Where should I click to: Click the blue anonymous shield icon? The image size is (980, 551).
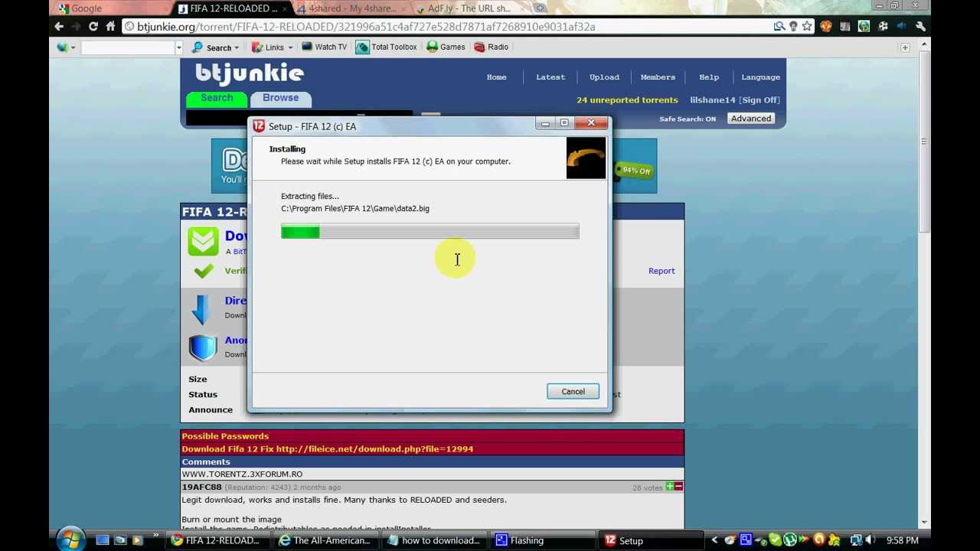click(203, 347)
